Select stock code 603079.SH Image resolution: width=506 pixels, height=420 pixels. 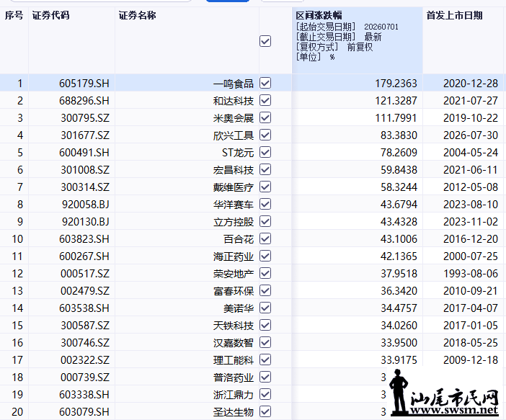[84, 412]
